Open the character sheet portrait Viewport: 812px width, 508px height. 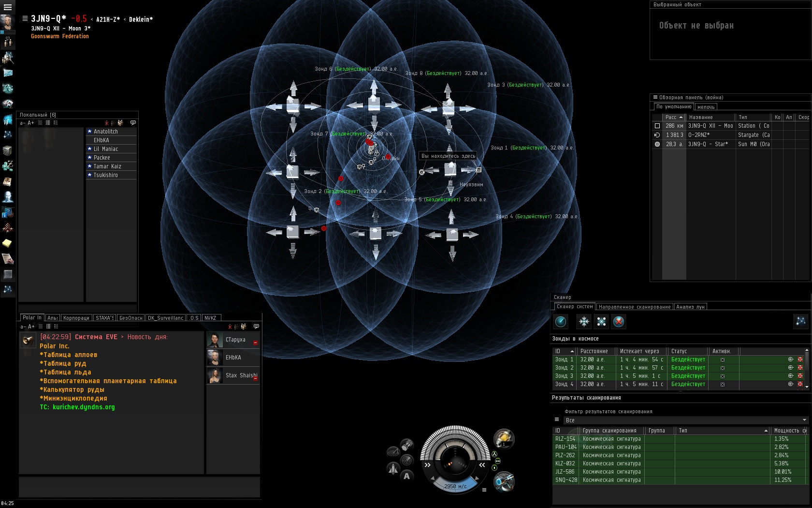7,22
